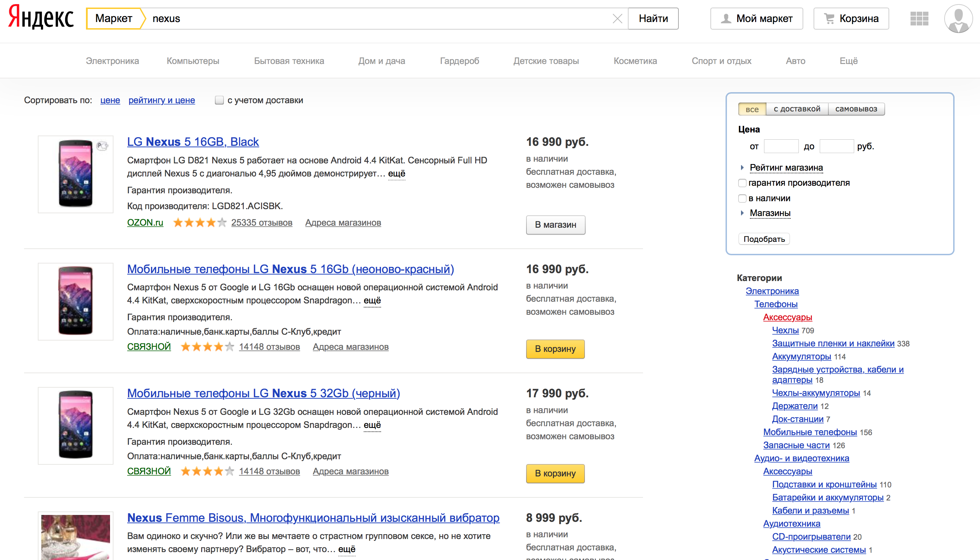Viewport: 980px width, 560px height.
Task: Open CD-проигрыватели category
Action: pos(811,537)
